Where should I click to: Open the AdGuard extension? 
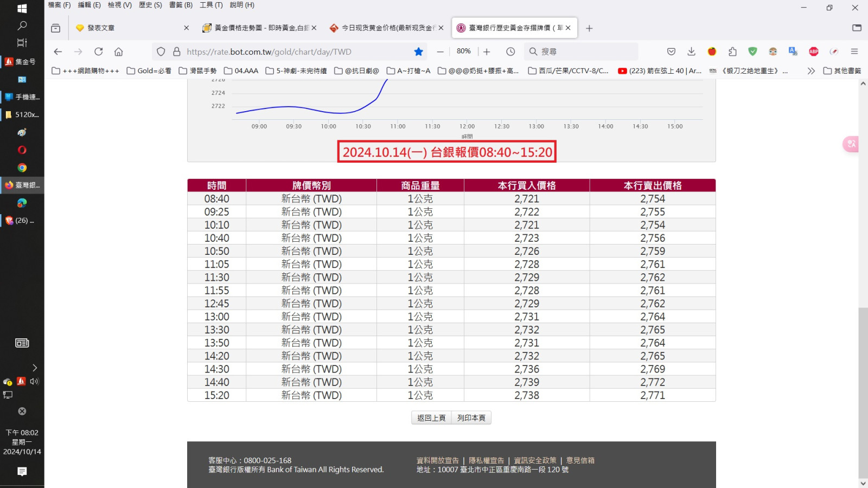[x=752, y=52]
